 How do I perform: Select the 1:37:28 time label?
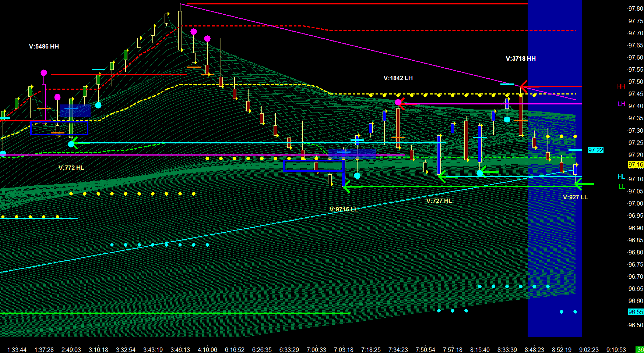(44, 350)
